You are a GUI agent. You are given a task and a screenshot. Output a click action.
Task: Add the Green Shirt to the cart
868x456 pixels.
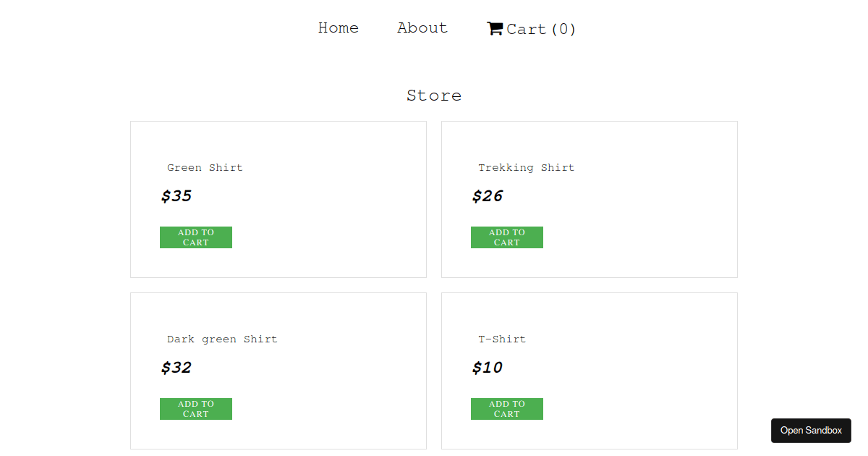pos(195,237)
